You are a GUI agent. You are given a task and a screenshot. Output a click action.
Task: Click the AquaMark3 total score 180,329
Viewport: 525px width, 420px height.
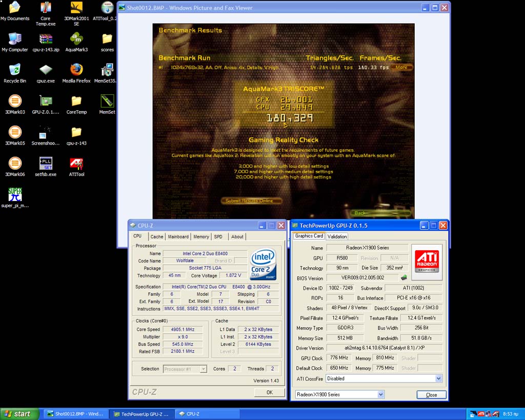pos(290,118)
